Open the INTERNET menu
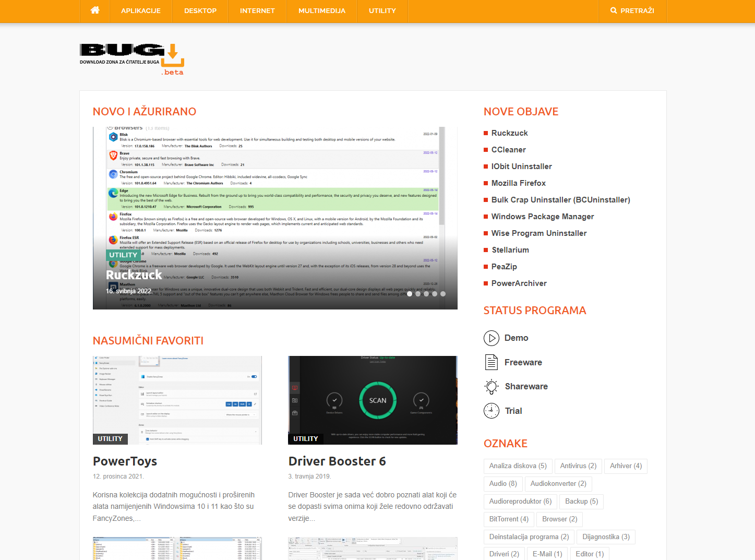This screenshot has width=755, height=560. 257,11
